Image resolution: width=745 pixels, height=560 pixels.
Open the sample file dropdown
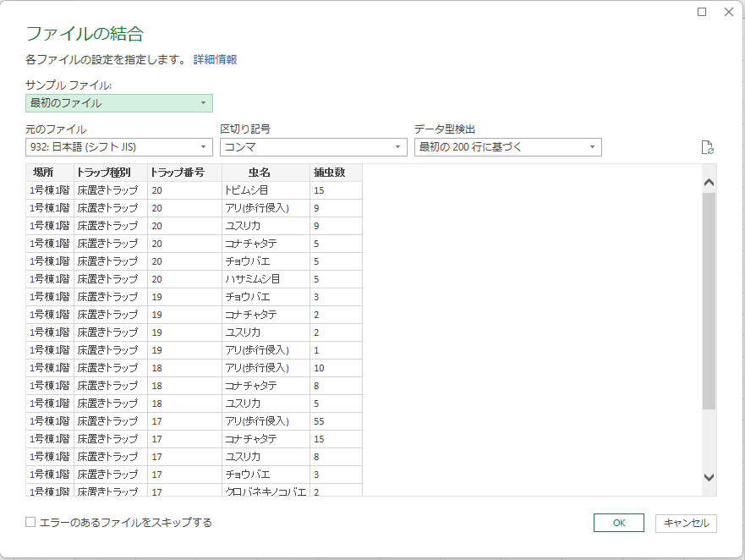118,103
